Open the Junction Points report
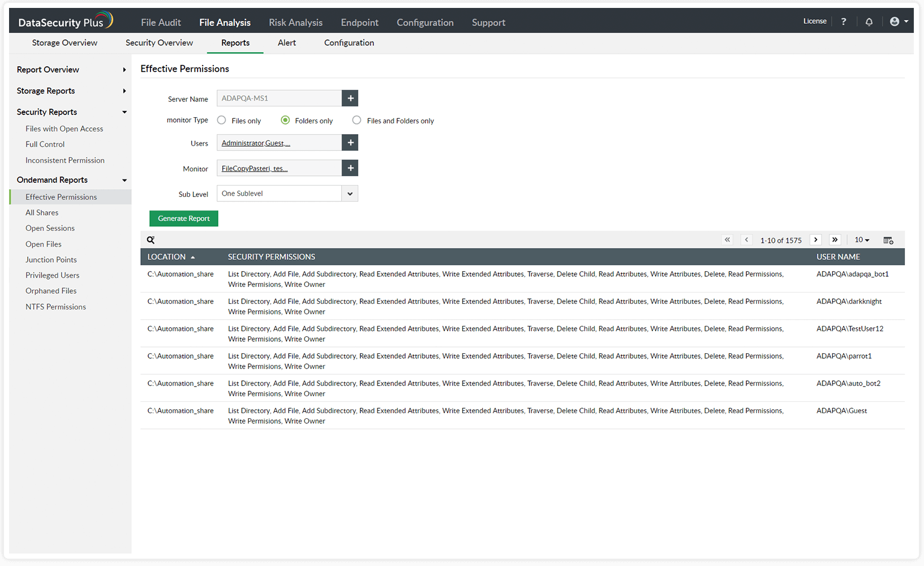The width and height of the screenshot is (924, 566). (51, 260)
